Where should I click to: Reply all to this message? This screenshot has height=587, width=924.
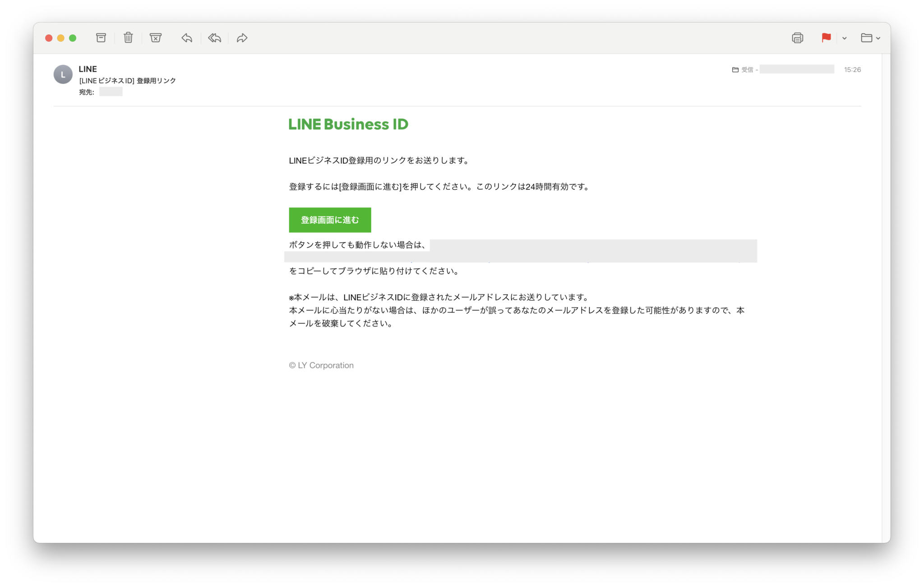[214, 38]
